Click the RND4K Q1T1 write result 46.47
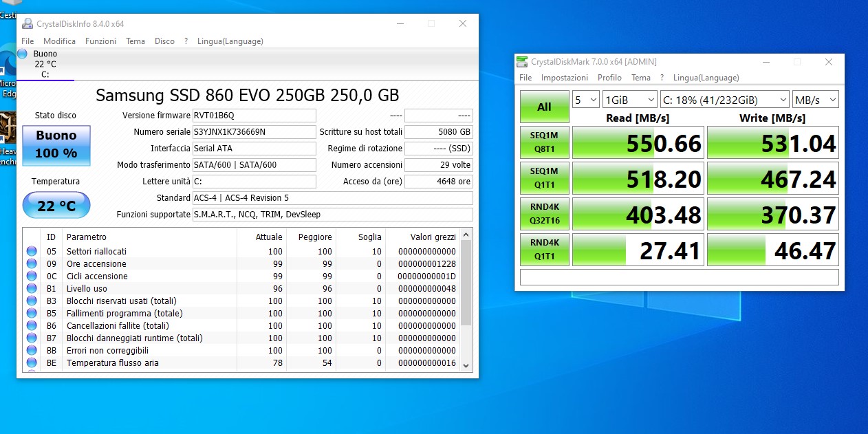This screenshot has width=868, height=434. click(773, 249)
